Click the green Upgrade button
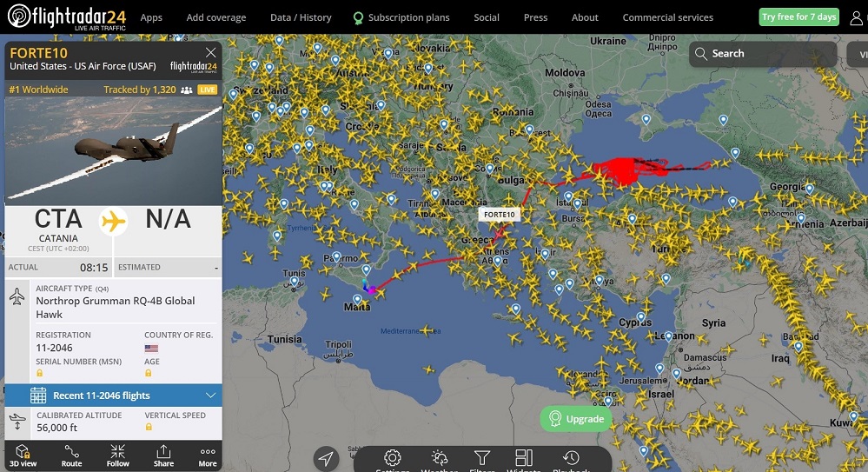 [576, 419]
